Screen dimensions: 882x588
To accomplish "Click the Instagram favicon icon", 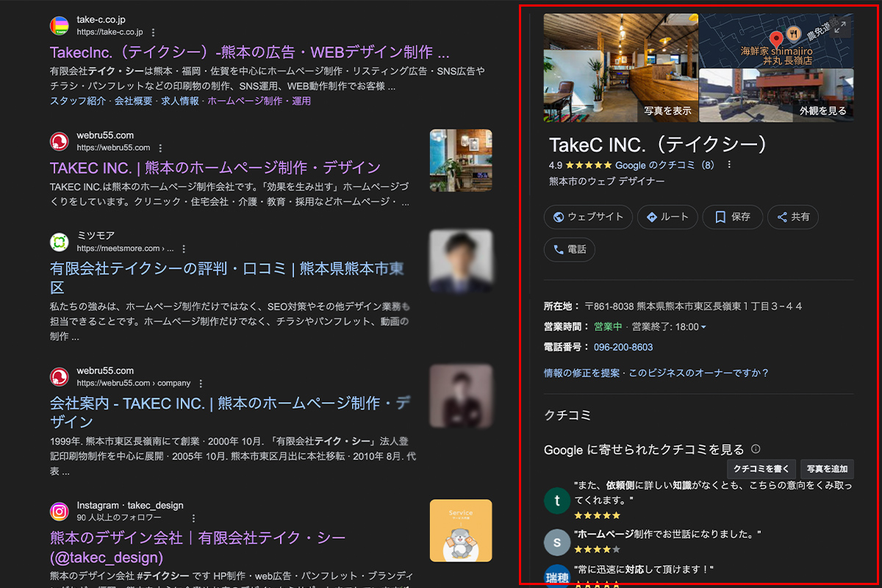I will [60, 512].
